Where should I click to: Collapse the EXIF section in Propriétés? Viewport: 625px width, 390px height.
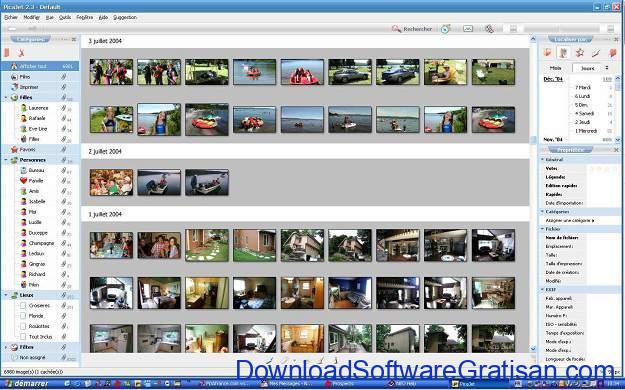point(542,290)
